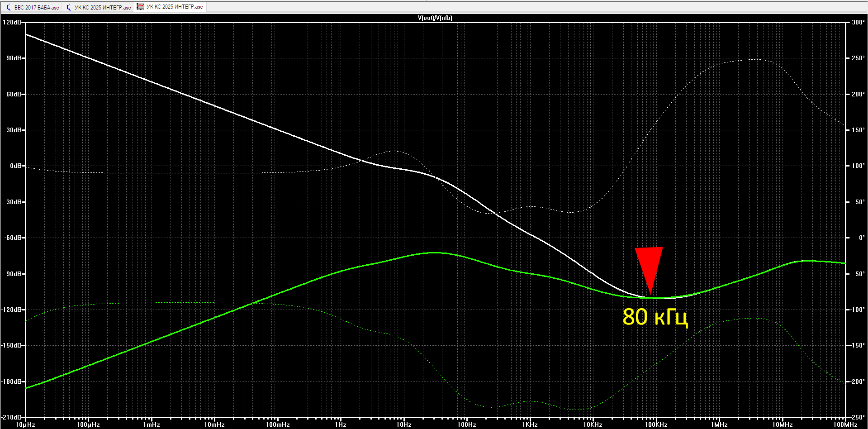This screenshot has width=868, height=429.
Task: Click the 1KHz label on the horizontal axis
Action: point(530,424)
